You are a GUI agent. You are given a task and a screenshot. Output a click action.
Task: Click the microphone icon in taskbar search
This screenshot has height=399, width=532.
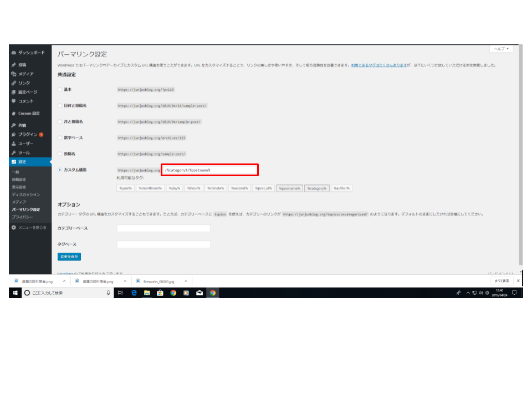pyautogui.click(x=108, y=293)
